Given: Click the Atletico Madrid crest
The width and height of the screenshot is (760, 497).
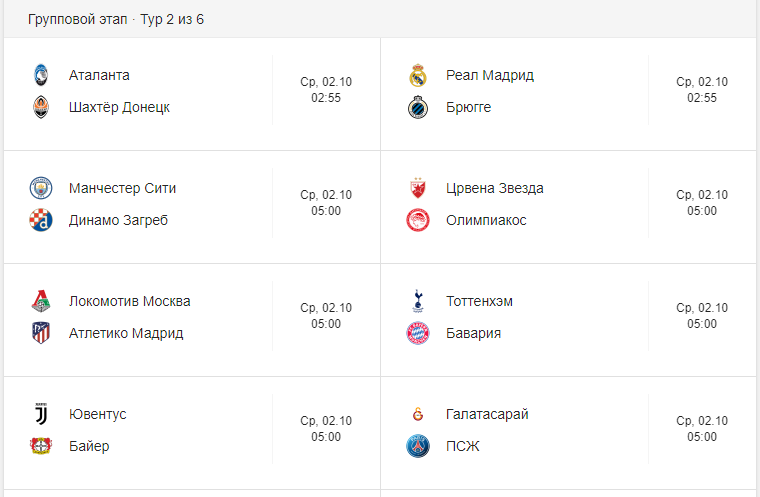Looking at the screenshot, I should tap(40, 333).
